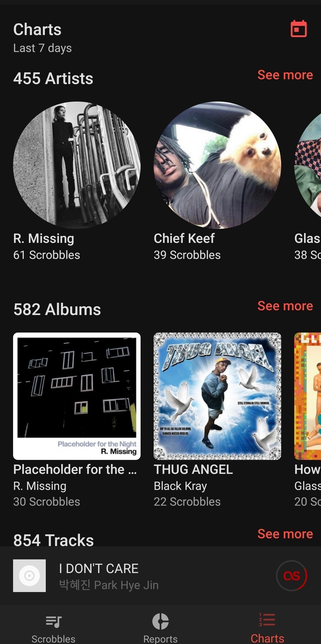Select the Scrobbles tab label
Image resolution: width=321 pixels, height=644 pixels.
[53, 639]
